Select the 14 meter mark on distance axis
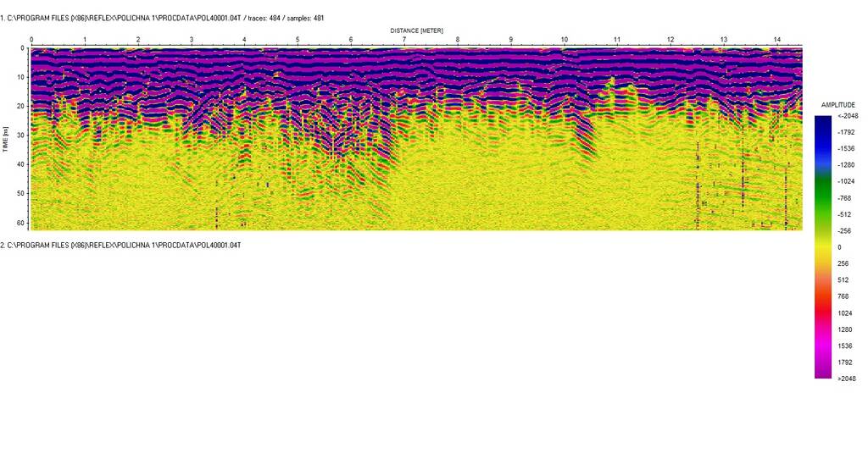Screen dimensions: 868x470 coord(776,40)
